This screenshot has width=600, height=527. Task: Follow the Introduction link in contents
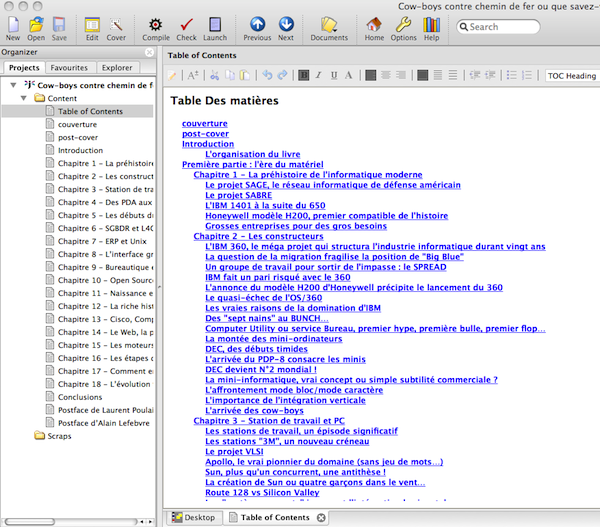tap(208, 144)
